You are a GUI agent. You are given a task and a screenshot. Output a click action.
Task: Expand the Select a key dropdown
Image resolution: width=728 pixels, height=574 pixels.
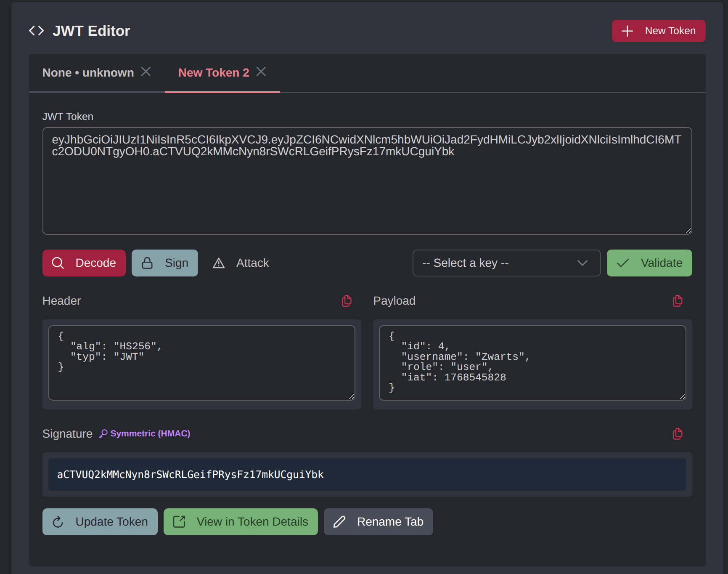tap(506, 263)
